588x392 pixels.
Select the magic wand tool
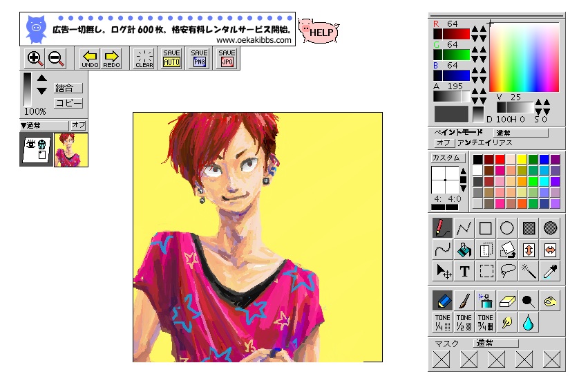(x=529, y=272)
